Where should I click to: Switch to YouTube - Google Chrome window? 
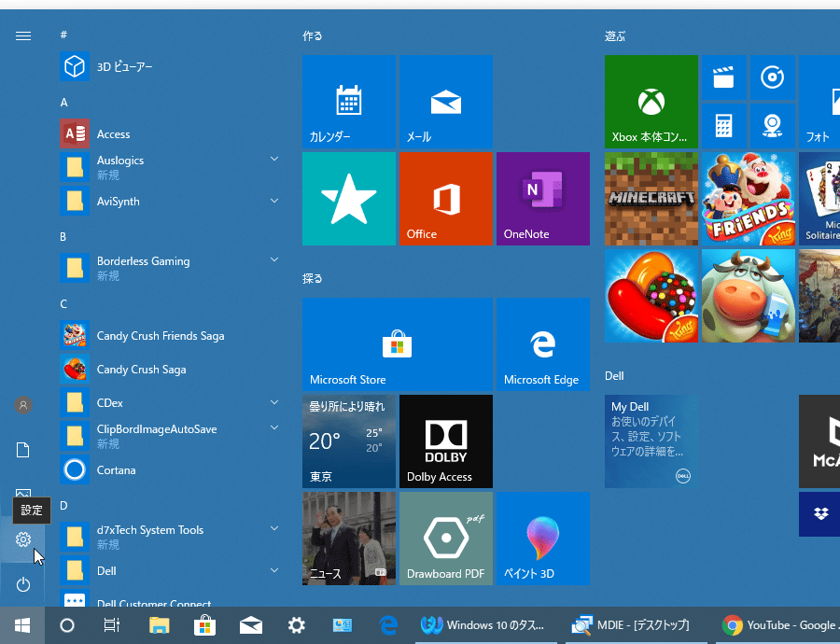click(x=779, y=625)
